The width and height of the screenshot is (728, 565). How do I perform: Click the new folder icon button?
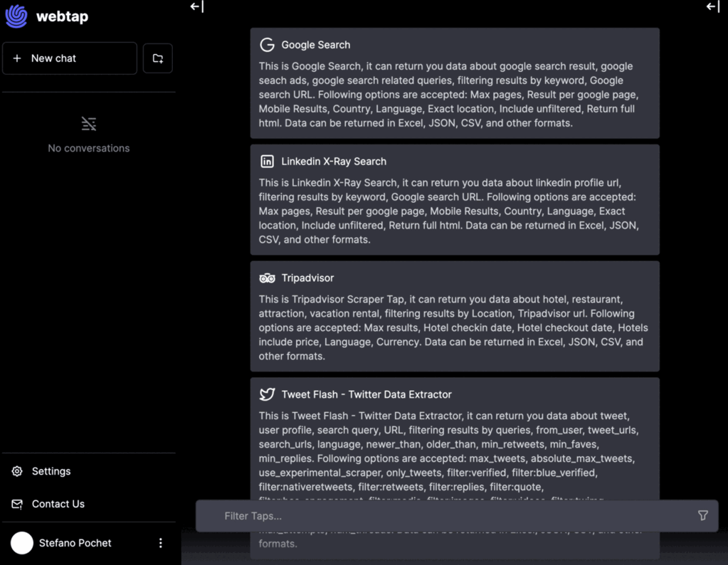(158, 58)
